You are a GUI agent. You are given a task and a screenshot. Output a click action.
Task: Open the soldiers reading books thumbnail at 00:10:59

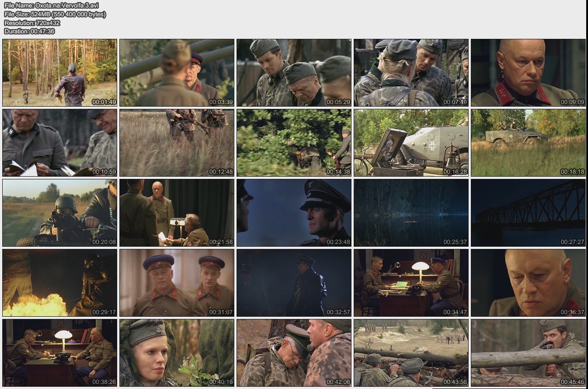pos(60,143)
